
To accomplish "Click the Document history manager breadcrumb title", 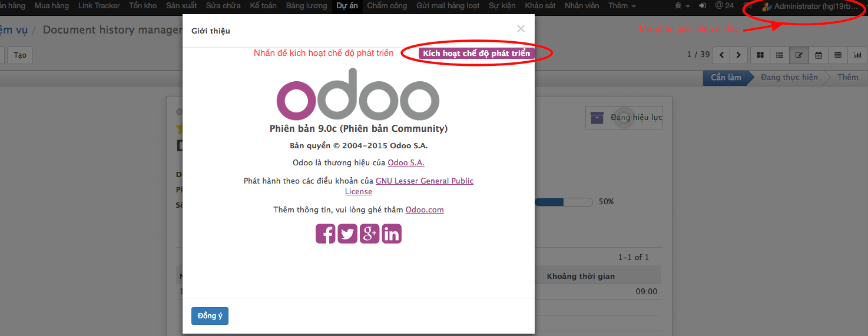I will (112, 29).
